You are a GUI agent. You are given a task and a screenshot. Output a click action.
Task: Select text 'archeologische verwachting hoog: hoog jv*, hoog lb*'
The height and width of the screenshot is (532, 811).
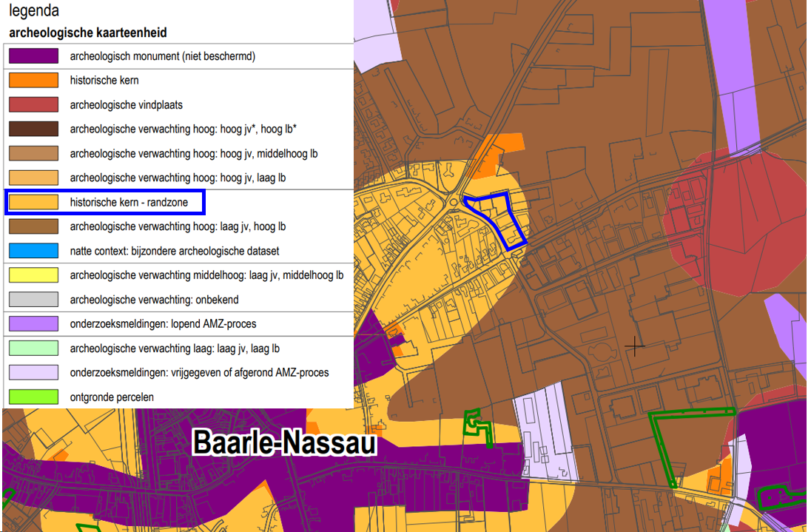click(183, 129)
